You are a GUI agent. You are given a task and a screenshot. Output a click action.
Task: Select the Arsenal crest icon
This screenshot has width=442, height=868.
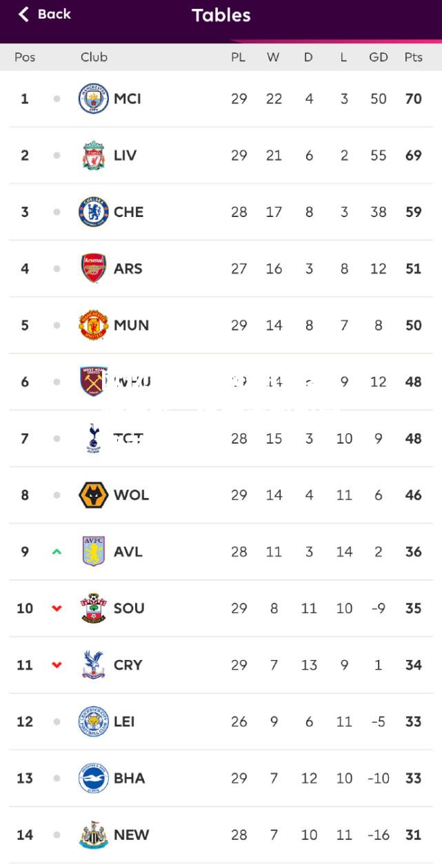click(x=93, y=269)
